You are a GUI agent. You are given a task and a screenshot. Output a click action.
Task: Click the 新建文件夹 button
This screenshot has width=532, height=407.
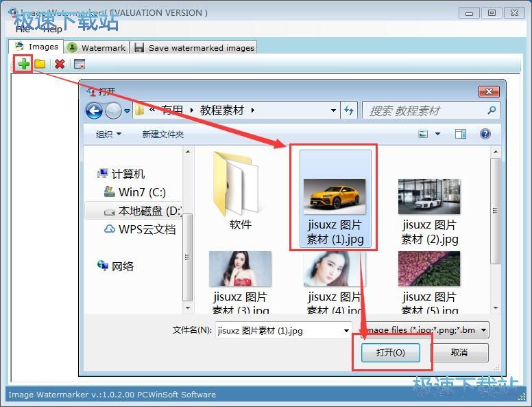tap(163, 135)
